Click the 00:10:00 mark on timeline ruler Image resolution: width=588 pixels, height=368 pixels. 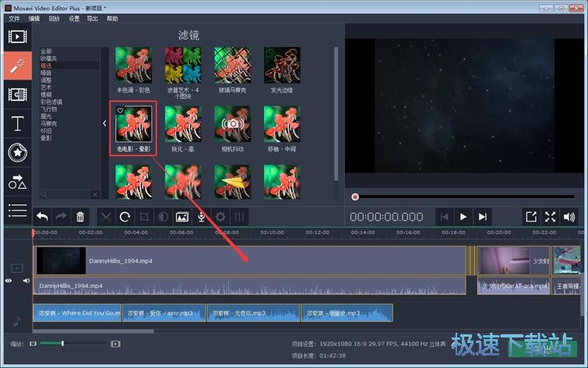coord(272,233)
